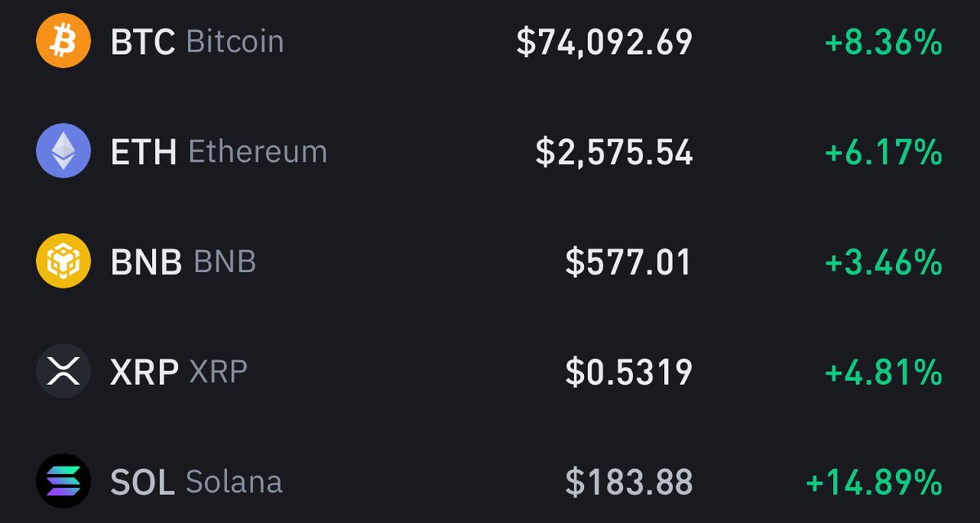Click the Ethereum diamond logo icon
980x523 pixels.
[x=63, y=151]
